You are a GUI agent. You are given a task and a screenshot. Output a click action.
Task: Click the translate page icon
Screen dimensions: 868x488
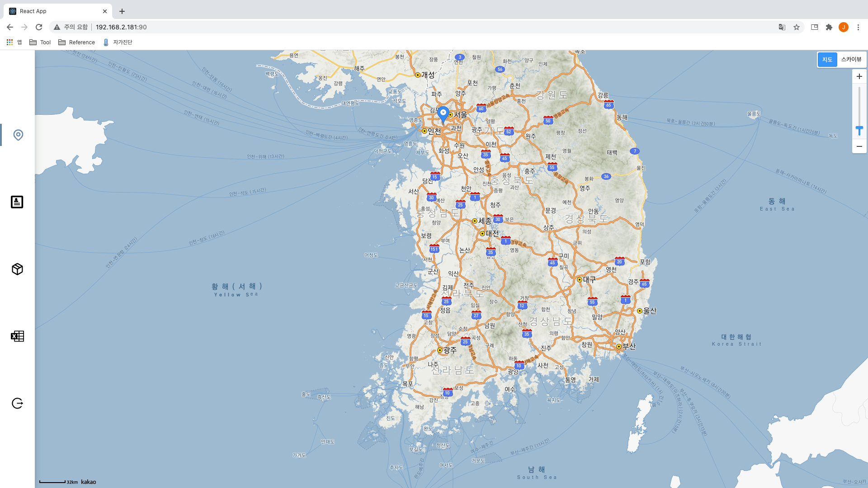pos(782,27)
